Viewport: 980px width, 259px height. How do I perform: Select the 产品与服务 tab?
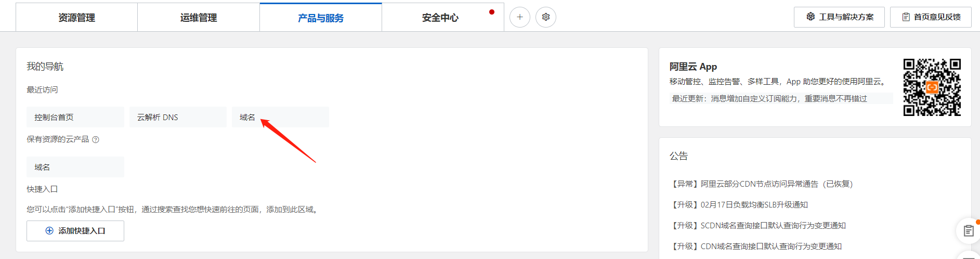click(321, 18)
